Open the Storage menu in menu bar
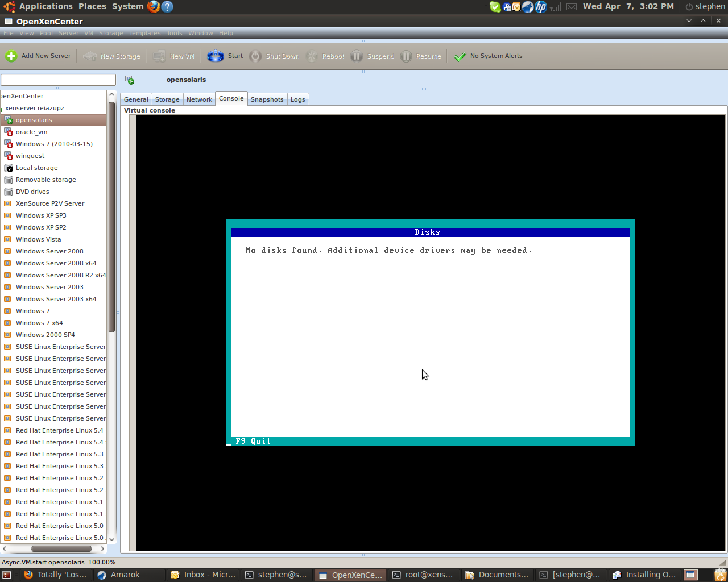The image size is (728, 582). 111,33
